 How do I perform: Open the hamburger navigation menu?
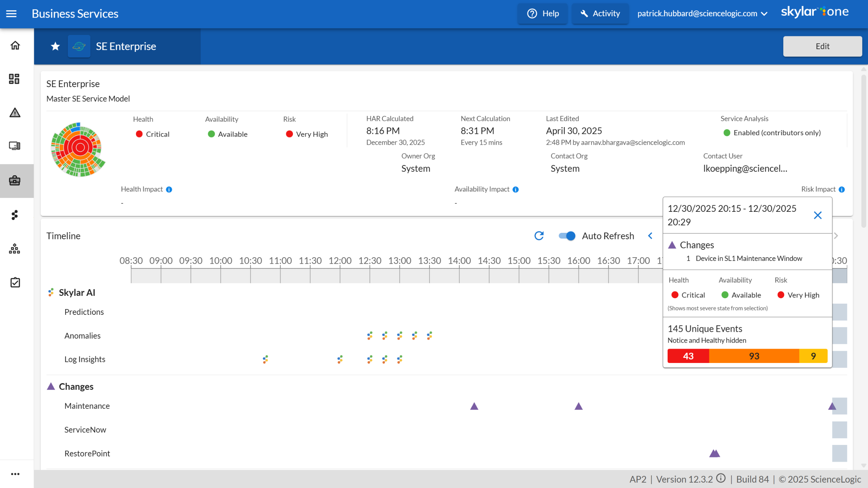click(x=11, y=14)
